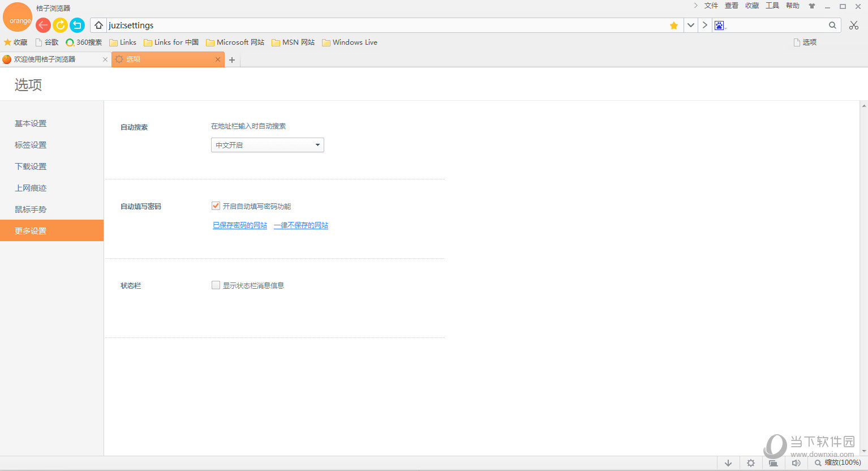This screenshot has height=471, width=868.
Task: Open the scissors screenshot tool
Action: click(x=854, y=25)
